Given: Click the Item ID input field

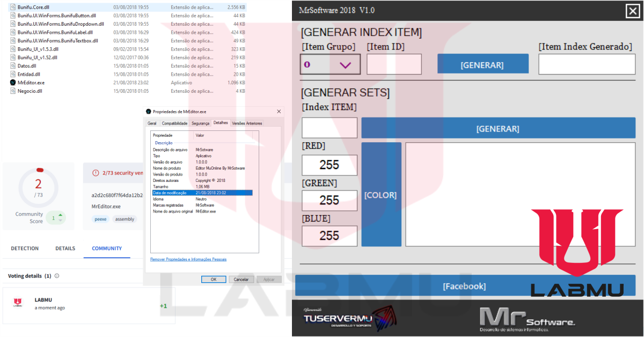Looking at the screenshot, I should [394, 64].
